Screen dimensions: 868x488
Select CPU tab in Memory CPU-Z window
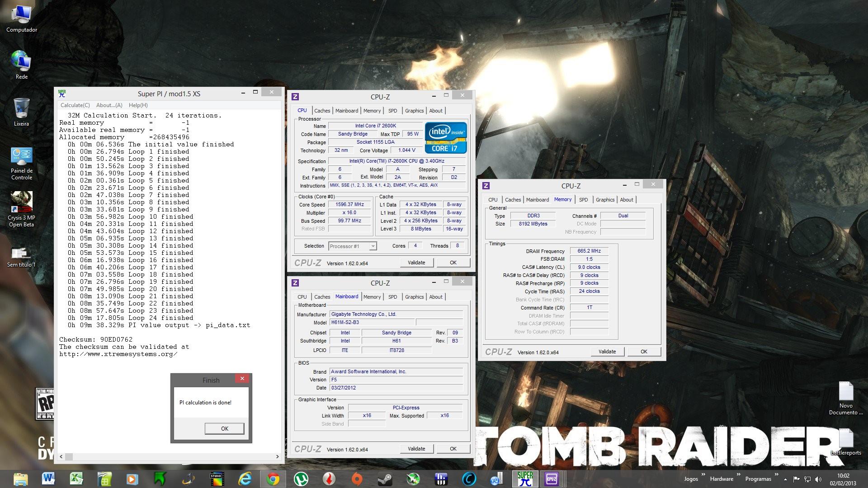click(493, 200)
